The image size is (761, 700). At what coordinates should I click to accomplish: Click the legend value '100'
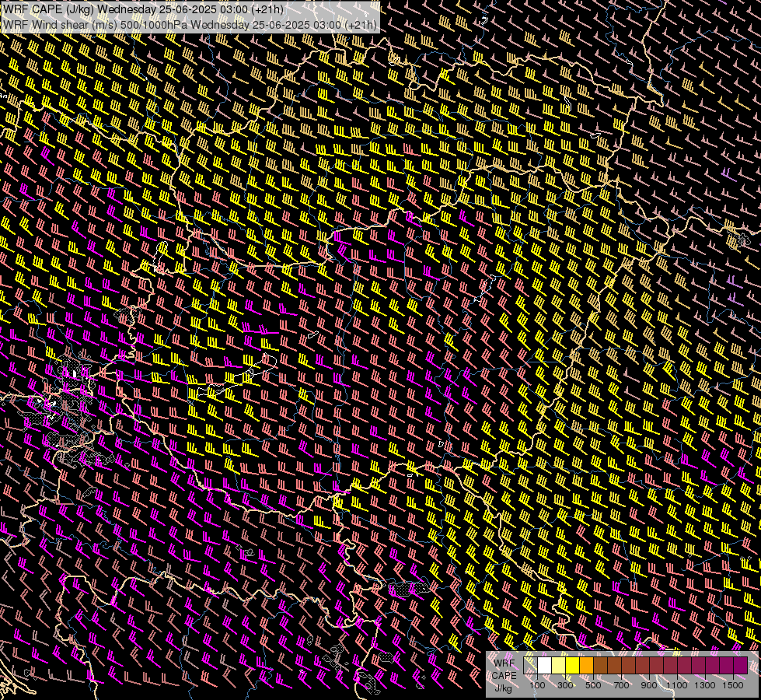pos(537,685)
